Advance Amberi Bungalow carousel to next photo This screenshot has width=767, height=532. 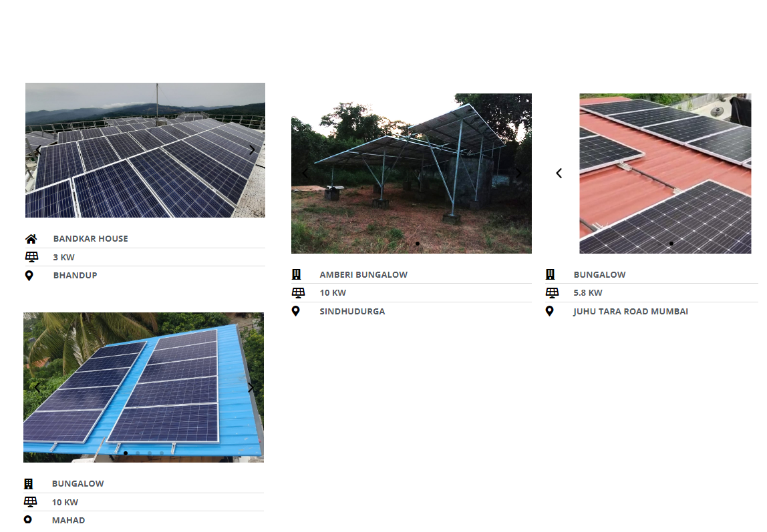518,173
